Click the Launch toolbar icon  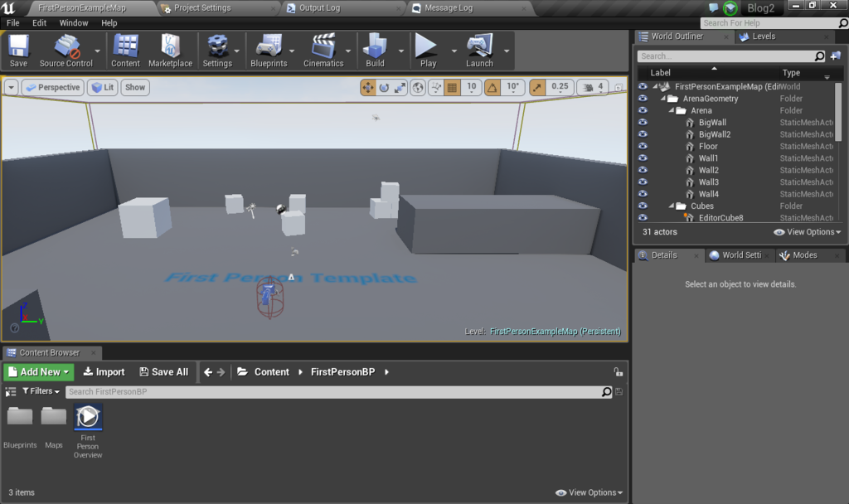(479, 51)
